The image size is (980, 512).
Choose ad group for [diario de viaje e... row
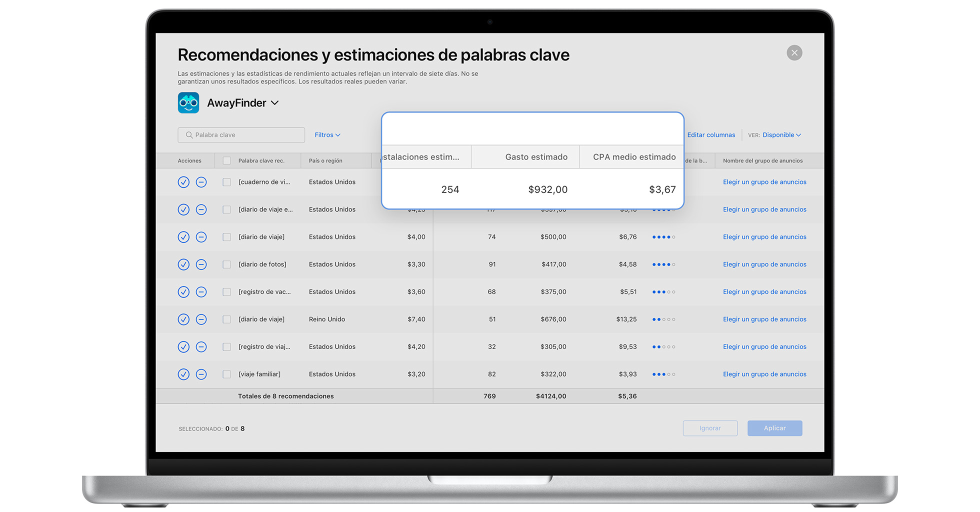point(764,209)
